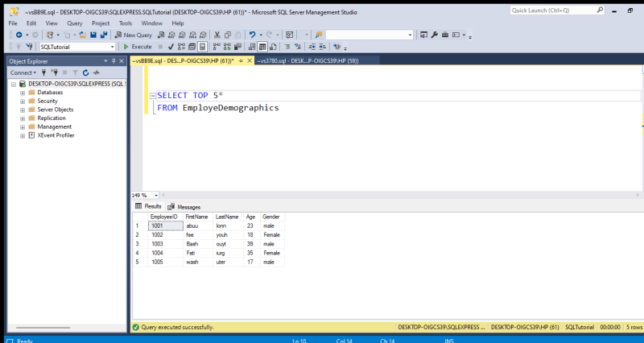Toggle IntelliSense Enabled button
Image resolution: width=644 pixels, height=343 pixels.
click(x=202, y=47)
